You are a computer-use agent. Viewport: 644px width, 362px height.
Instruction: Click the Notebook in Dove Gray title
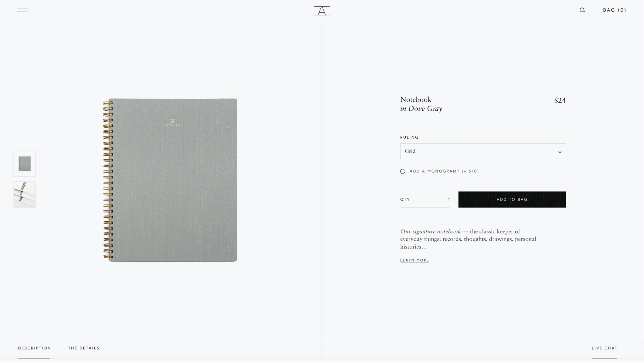click(x=421, y=104)
